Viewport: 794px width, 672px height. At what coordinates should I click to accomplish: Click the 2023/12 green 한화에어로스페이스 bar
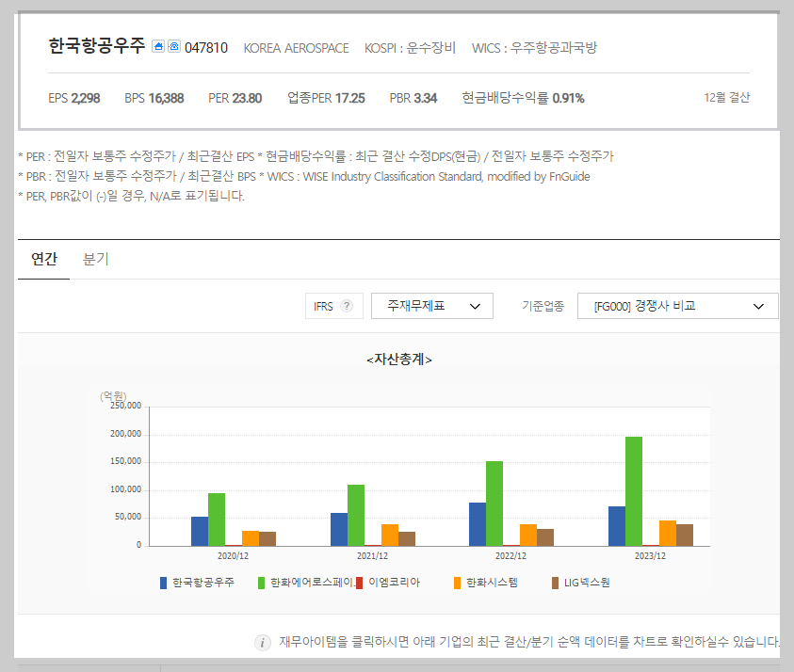point(634,491)
